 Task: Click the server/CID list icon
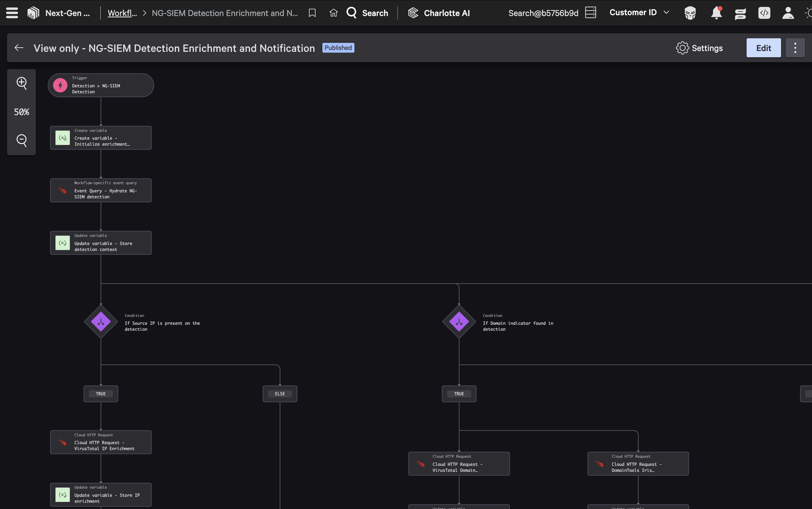point(591,13)
